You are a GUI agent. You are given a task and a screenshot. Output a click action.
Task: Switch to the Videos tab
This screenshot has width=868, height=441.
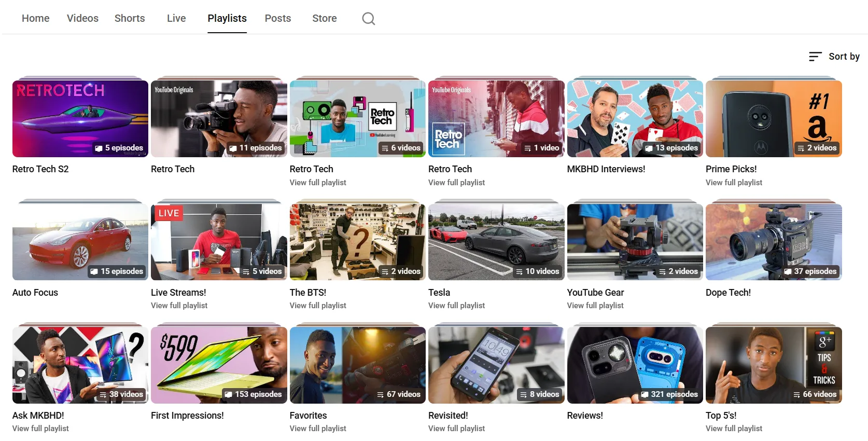[x=82, y=18]
